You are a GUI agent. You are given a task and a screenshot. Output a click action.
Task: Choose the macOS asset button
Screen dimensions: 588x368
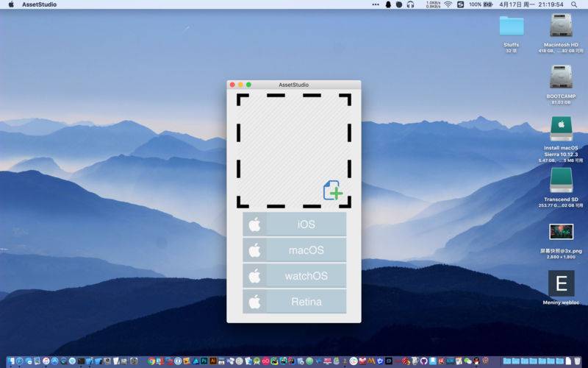click(295, 250)
